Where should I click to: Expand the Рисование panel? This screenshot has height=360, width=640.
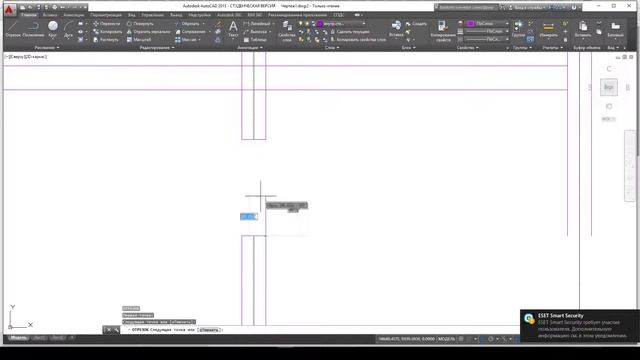tap(47, 48)
